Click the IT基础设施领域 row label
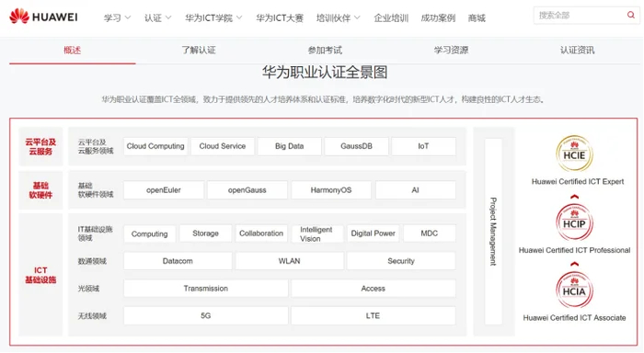 pyautogui.click(x=95, y=233)
